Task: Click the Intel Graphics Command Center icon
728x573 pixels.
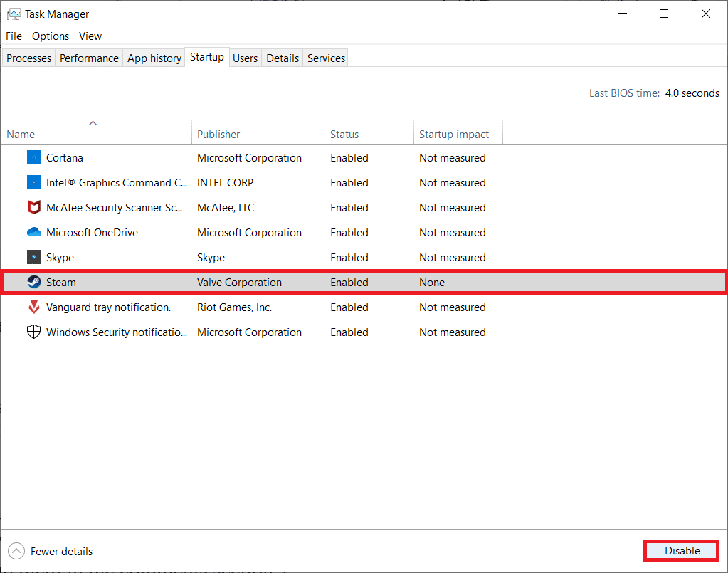Action: tap(34, 182)
